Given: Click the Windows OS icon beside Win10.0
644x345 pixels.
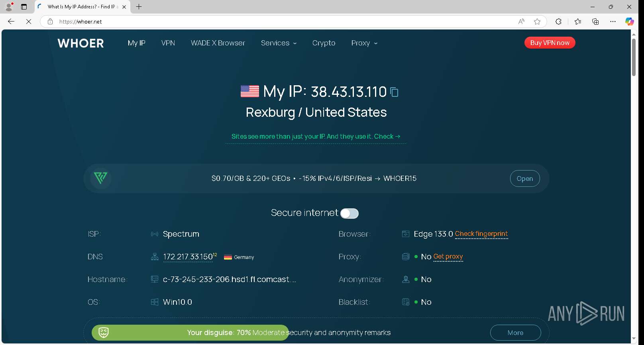Looking at the screenshot, I should pos(155,302).
